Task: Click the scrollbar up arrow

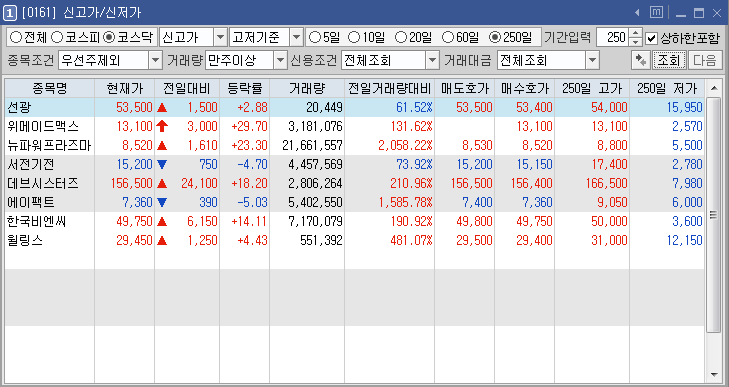Action: (714, 88)
